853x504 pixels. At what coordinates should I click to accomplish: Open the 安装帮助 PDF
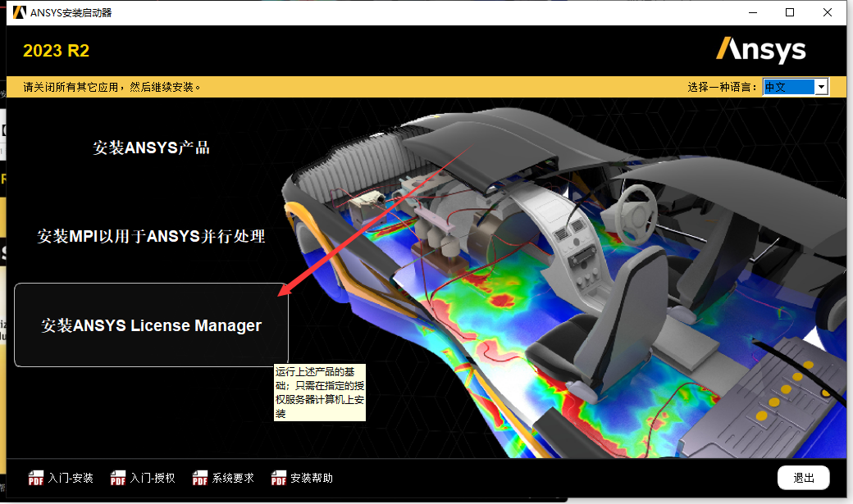pos(313,478)
